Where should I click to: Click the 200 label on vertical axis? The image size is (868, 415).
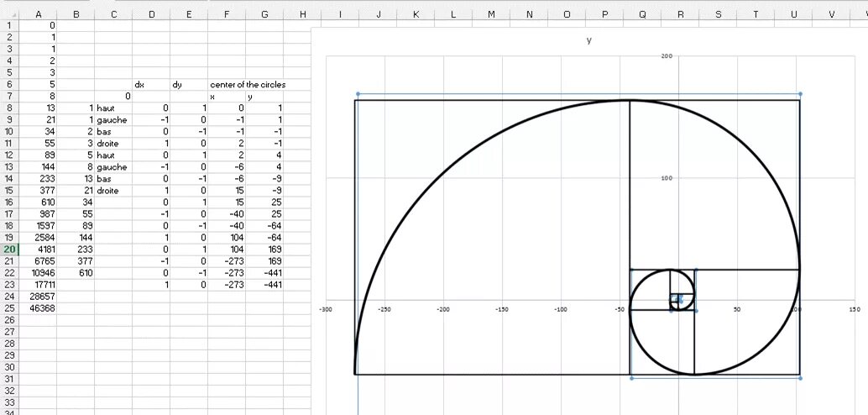tap(667, 56)
